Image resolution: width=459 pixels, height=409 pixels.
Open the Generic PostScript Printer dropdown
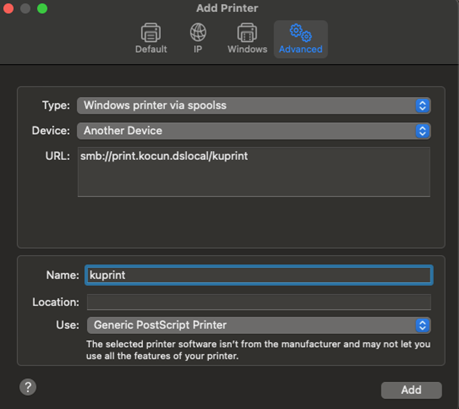(x=259, y=325)
